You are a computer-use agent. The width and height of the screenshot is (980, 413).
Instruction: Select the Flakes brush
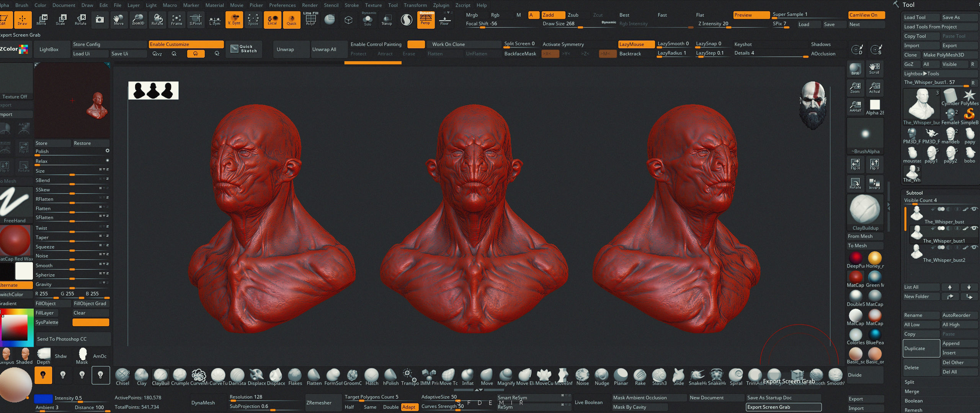point(295,377)
